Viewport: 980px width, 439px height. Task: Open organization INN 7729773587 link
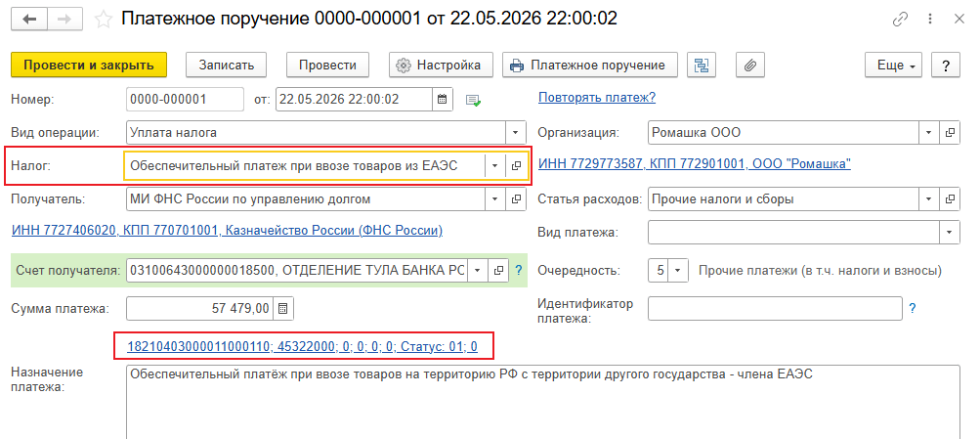[x=695, y=164]
